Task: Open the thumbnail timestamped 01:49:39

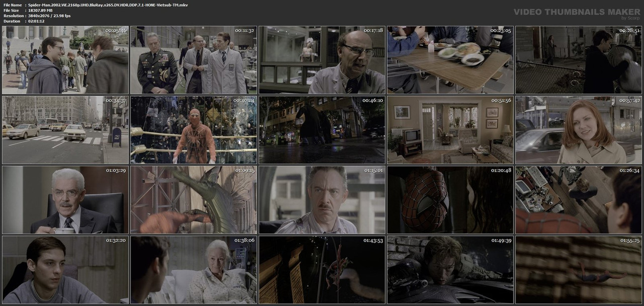Action: tap(450, 270)
